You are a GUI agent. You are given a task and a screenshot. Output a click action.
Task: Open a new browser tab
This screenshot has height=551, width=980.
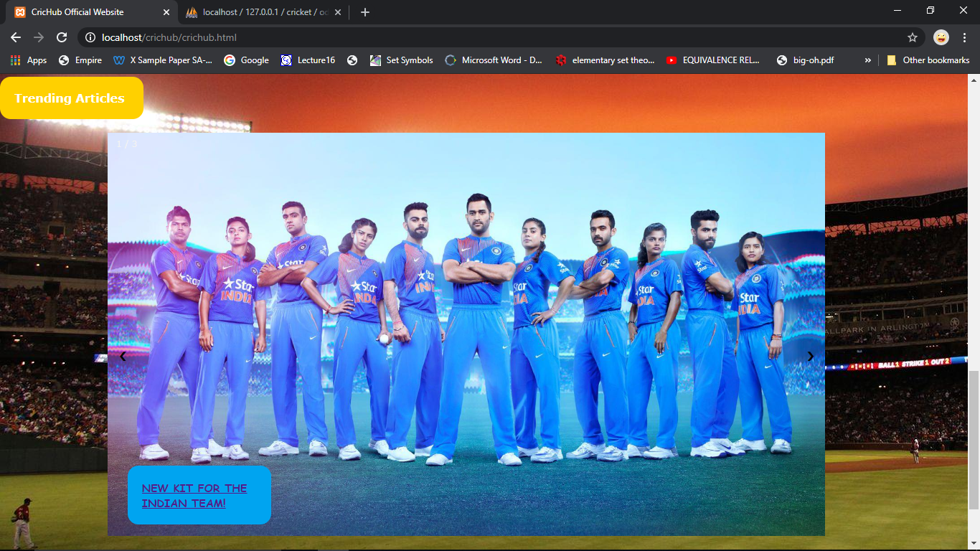[x=365, y=12]
